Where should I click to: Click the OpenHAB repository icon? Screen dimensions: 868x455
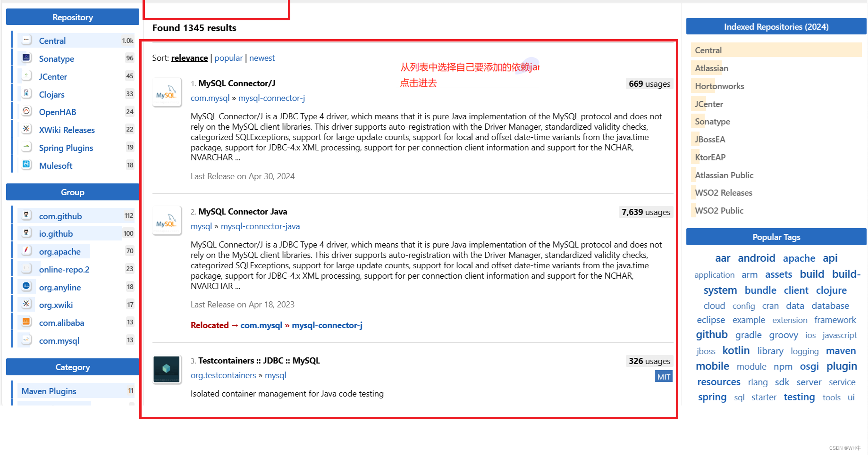click(26, 111)
